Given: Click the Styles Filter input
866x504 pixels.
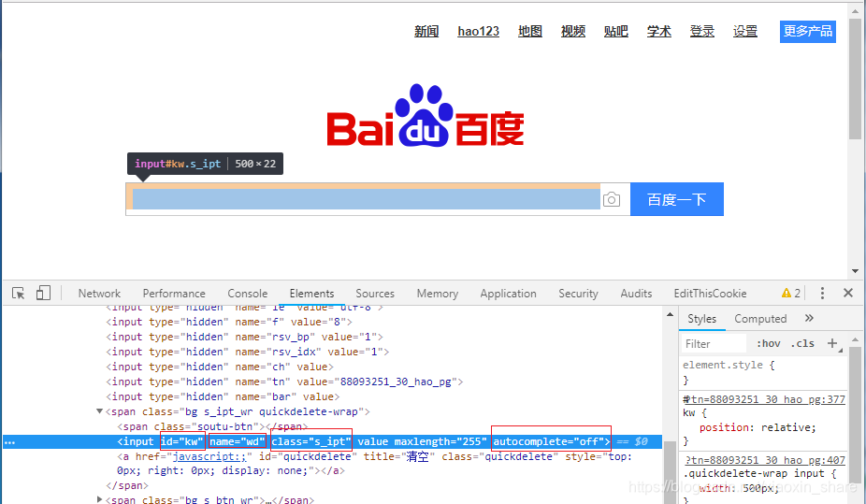Looking at the screenshot, I should point(714,343).
